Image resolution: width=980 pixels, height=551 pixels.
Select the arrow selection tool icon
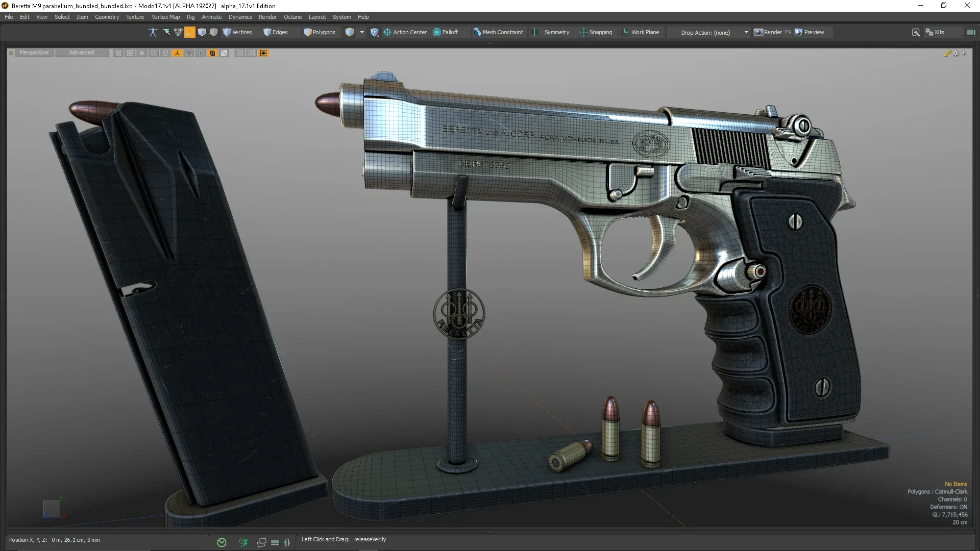166,32
